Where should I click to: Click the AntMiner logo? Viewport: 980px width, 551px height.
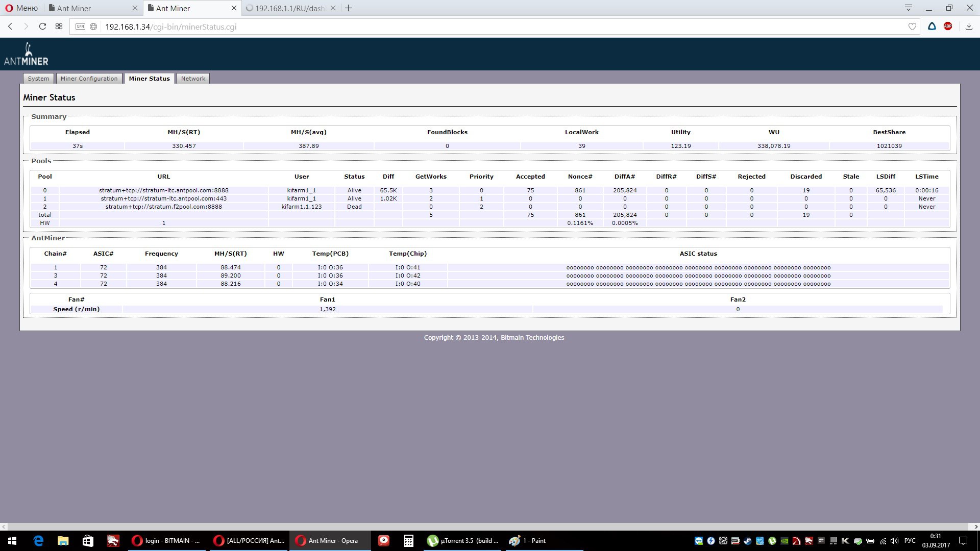click(x=26, y=54)
